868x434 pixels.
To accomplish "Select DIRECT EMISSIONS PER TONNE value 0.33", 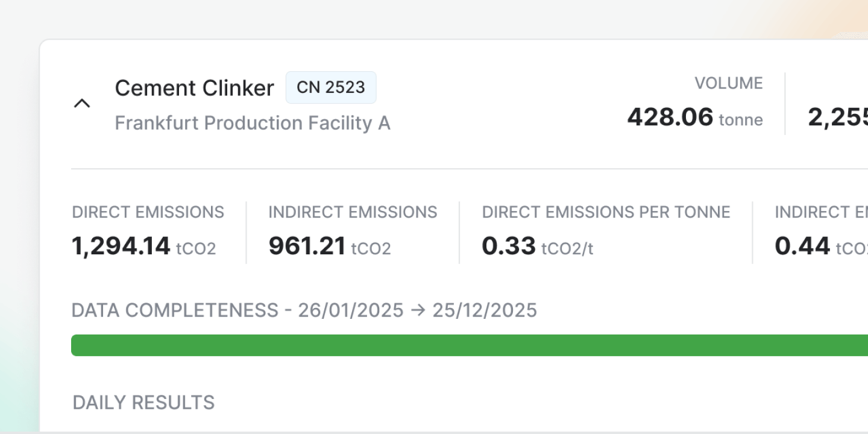I will click(x=509, y=245).
